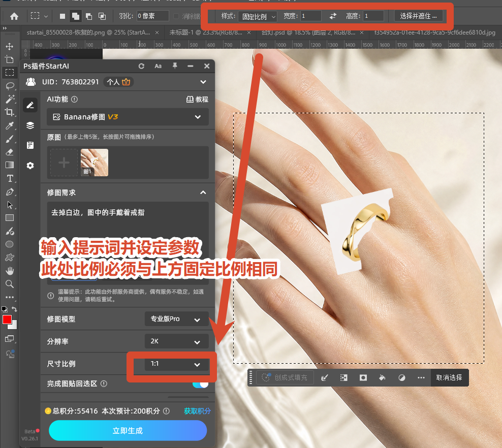Open 修图模型 专业版Pro dropdown
This screenshot has width=502, height=448.
[x=176, y=318]
